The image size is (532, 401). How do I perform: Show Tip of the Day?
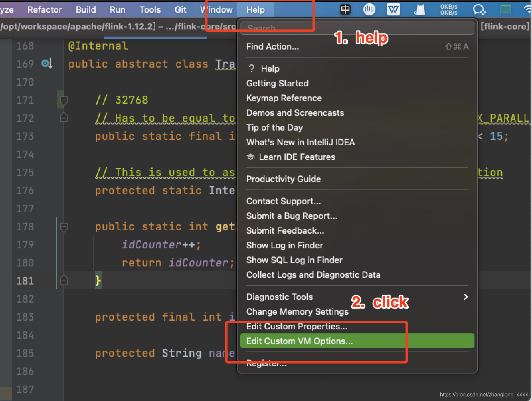click(x=357, y=128)
